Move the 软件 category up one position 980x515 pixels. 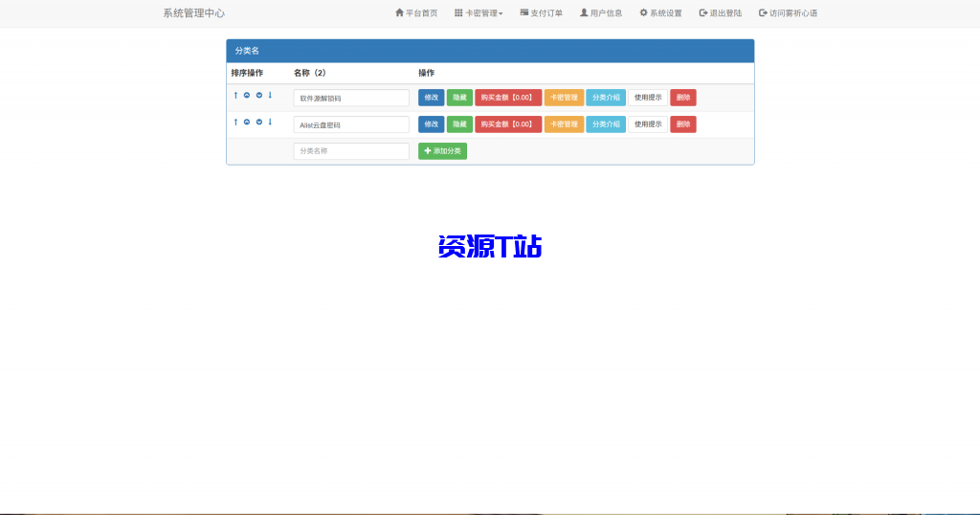pyautogui.click(x=247, y=95)
